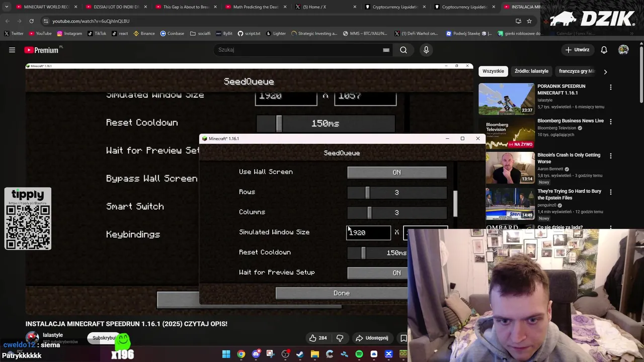The width and height of the screenshot is (644, 362).
Task: Open Google Chrome from the taskbar
Action: coord(241,354)
